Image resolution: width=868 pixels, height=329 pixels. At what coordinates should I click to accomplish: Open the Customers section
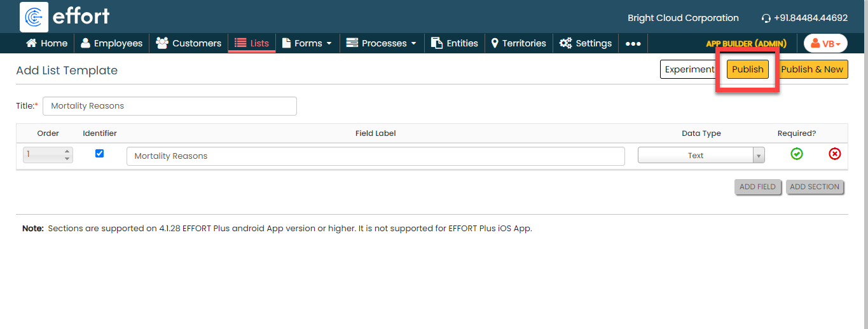tap(188, 43)
